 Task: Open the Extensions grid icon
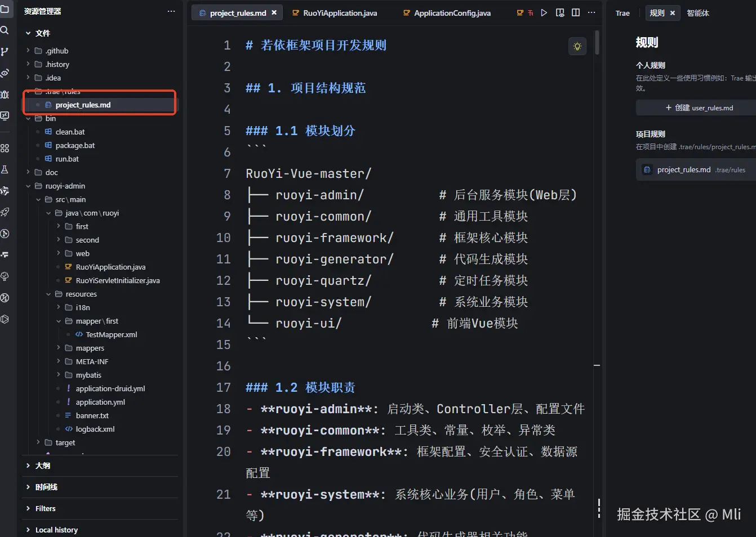(x=5, y=148)
